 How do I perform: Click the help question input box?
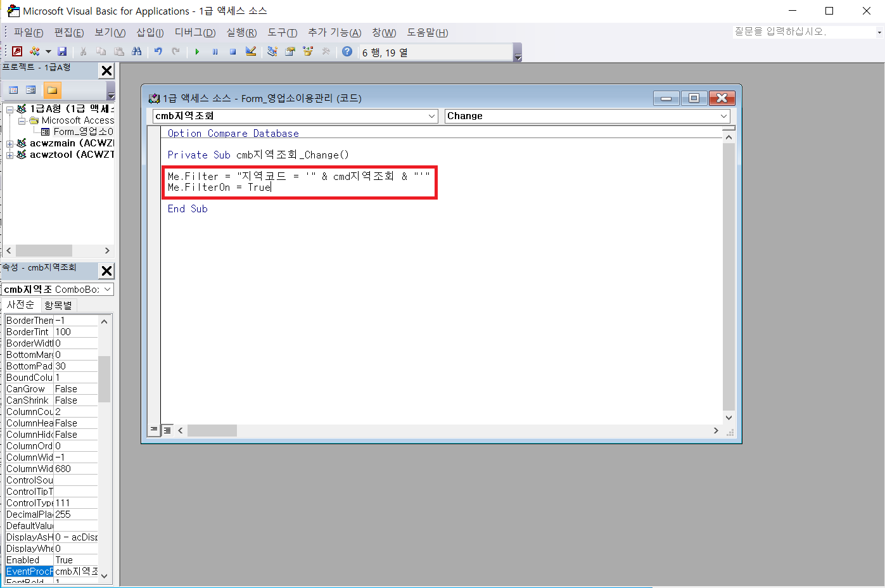803,32
